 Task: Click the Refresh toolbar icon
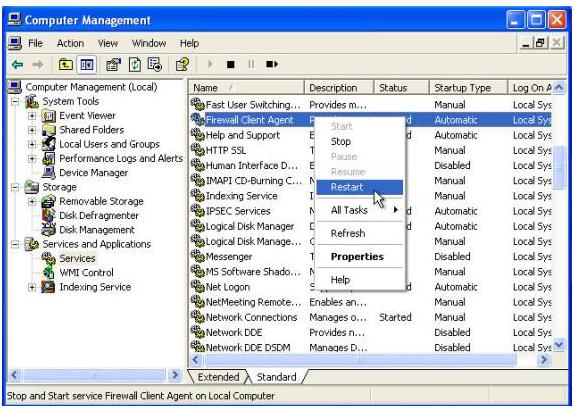(135, 65)
